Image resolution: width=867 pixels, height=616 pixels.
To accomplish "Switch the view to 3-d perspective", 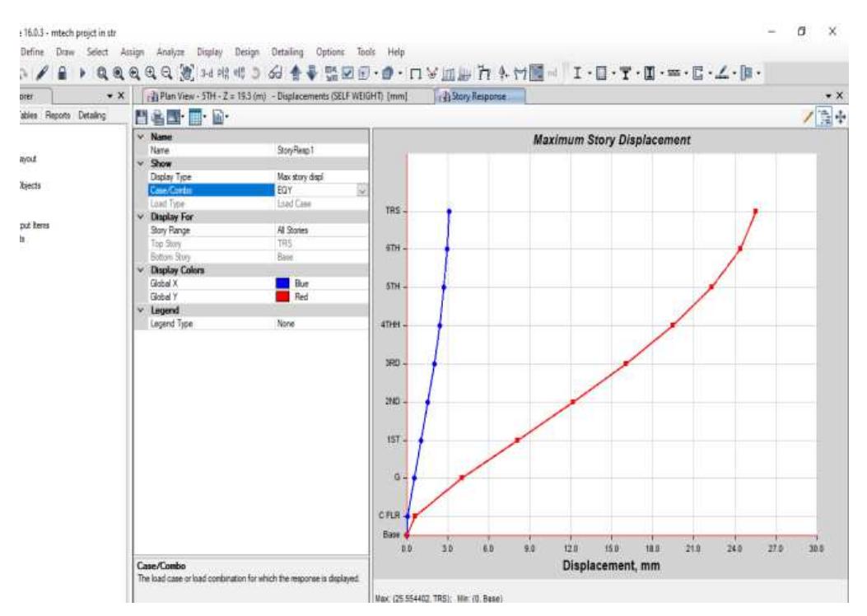I will [206, 70].
